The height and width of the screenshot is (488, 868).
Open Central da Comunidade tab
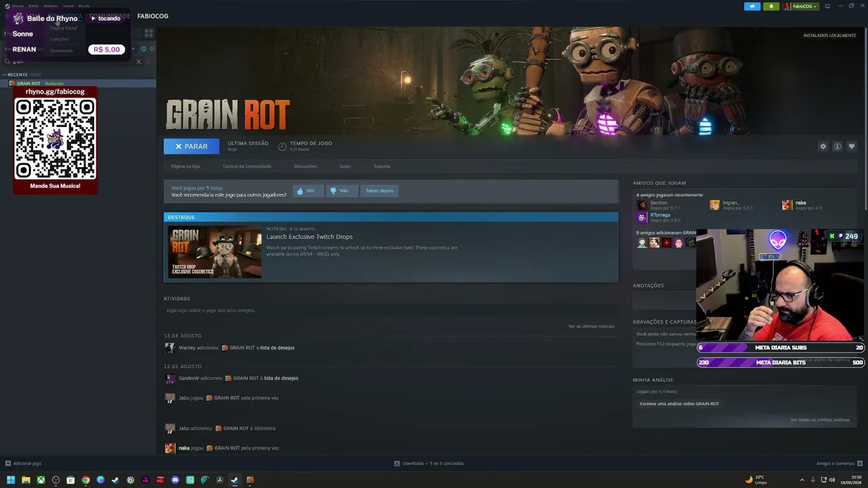coord(247,166)
